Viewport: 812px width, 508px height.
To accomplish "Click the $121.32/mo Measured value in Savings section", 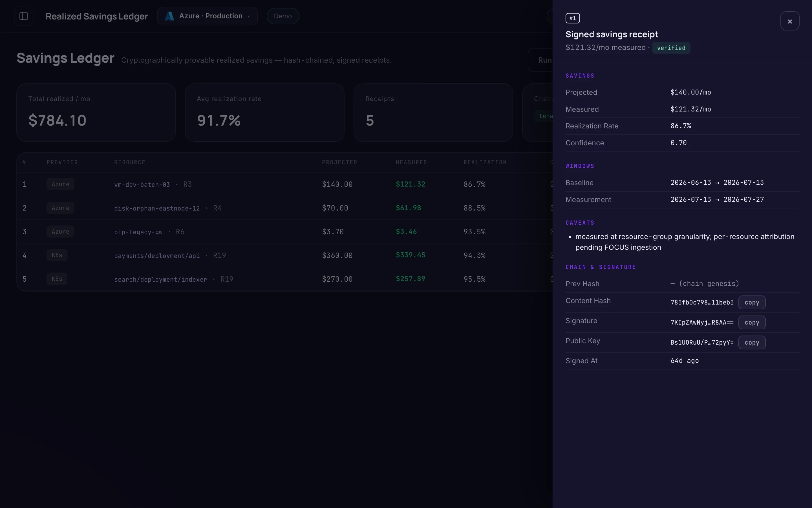I will [690, 109].
